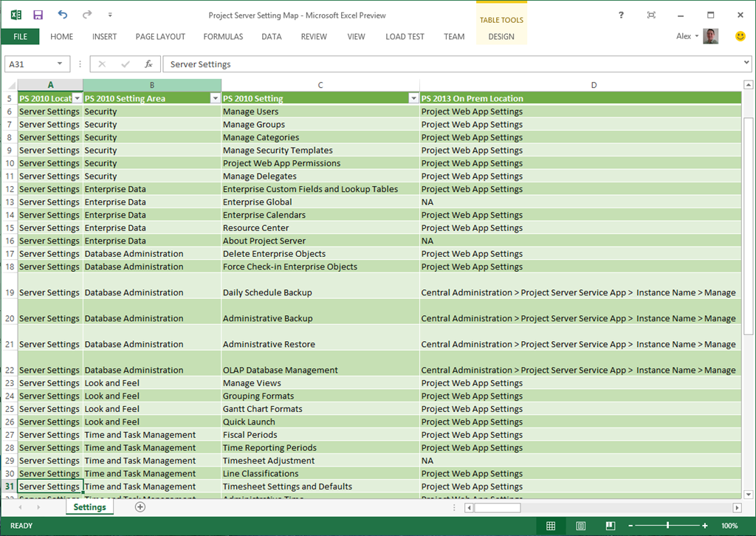The height and width of the screenshot is (536, 756).
Task: Cancel the formula entry with X icon
Action: coord(102,64)
